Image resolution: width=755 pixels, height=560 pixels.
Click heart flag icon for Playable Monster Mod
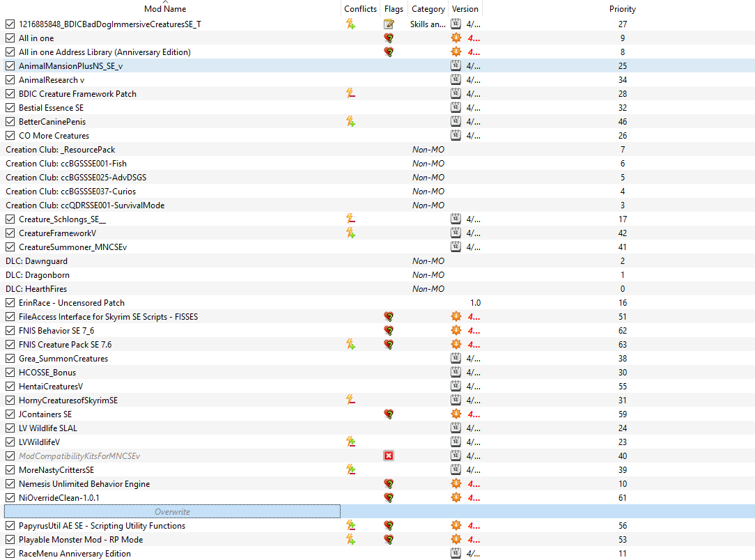point(389,540)
